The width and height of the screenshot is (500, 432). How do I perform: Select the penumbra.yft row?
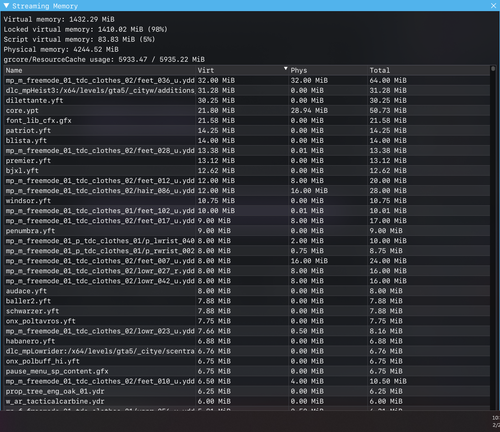[247, 231]
